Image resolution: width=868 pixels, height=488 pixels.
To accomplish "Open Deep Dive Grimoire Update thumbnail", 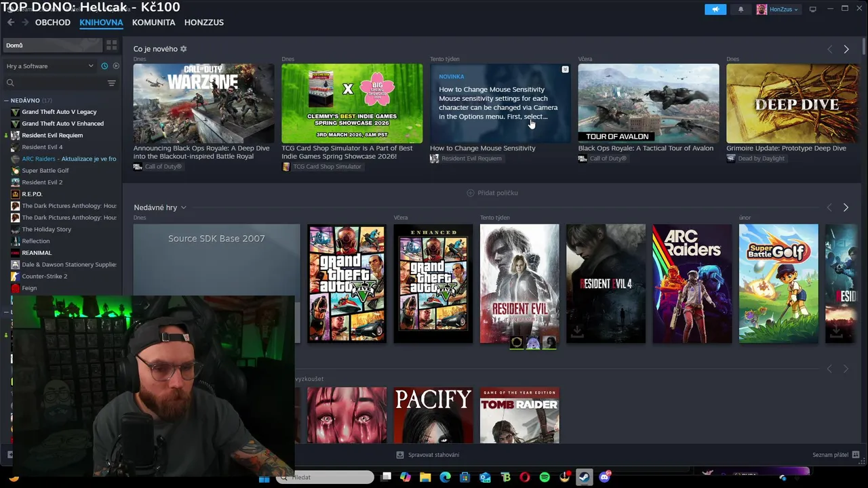I will point(792,103).
